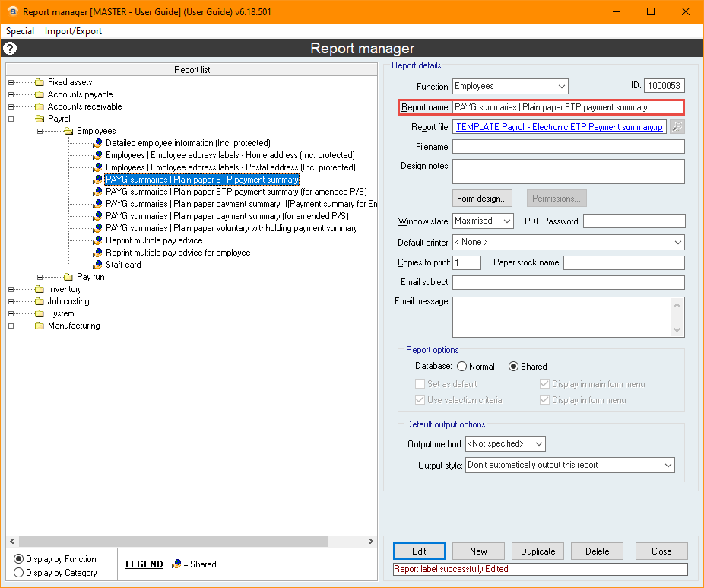704x588 pixels.
Task: Click the browse icon beside Report file
Action: point(677,127)
